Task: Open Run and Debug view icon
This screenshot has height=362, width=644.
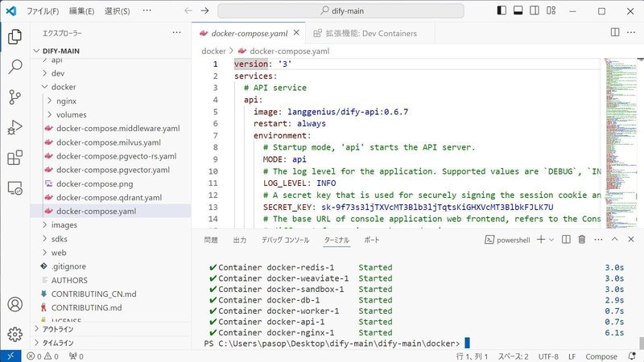Action: click(14, 127)
